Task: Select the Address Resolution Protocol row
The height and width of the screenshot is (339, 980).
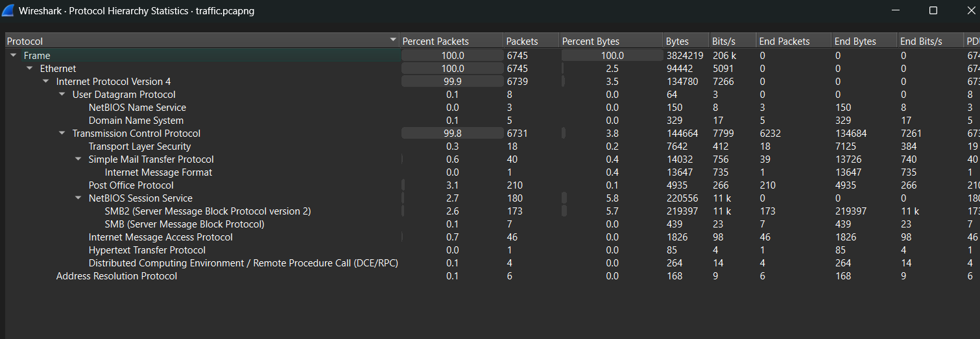Action: tap(117, 276)
